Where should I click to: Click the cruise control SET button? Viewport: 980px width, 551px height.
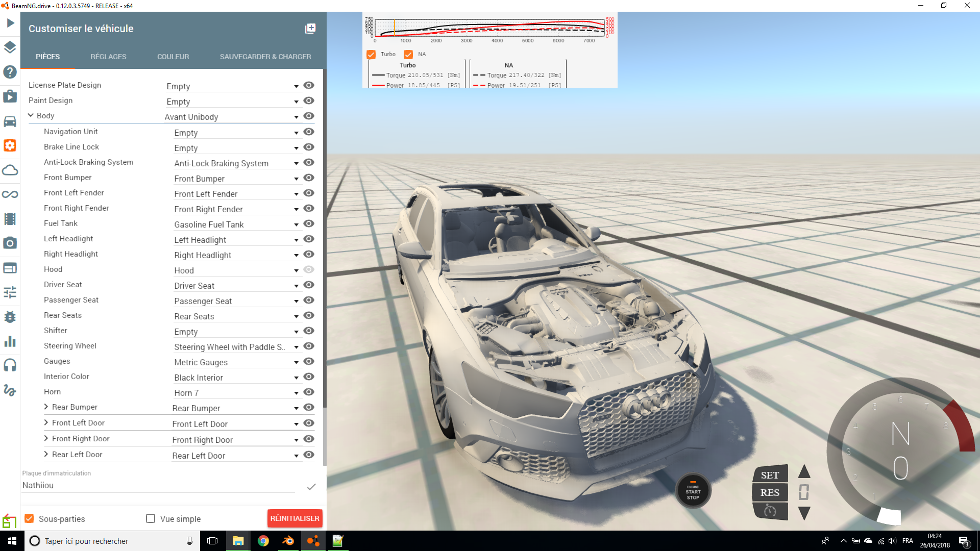pyautogui.click(x=770, y=475)
